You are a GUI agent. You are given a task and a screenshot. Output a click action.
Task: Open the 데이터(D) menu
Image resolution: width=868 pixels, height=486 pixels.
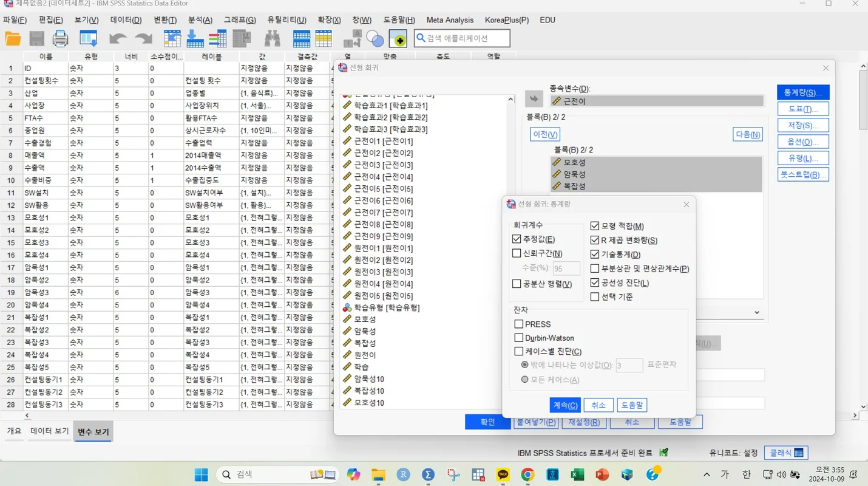pos(126,20)
